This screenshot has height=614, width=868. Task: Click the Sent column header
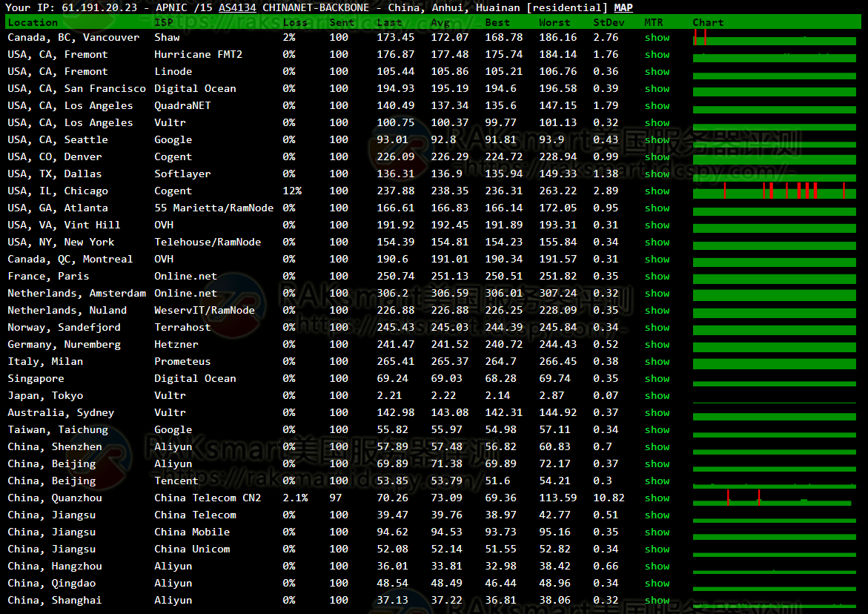[342, 23]
